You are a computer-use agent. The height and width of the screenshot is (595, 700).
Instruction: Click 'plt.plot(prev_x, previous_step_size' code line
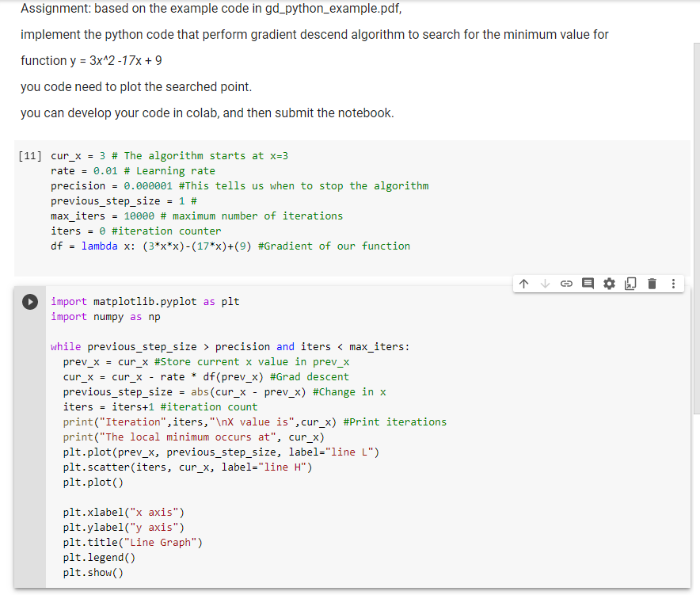tap(221, 452)
